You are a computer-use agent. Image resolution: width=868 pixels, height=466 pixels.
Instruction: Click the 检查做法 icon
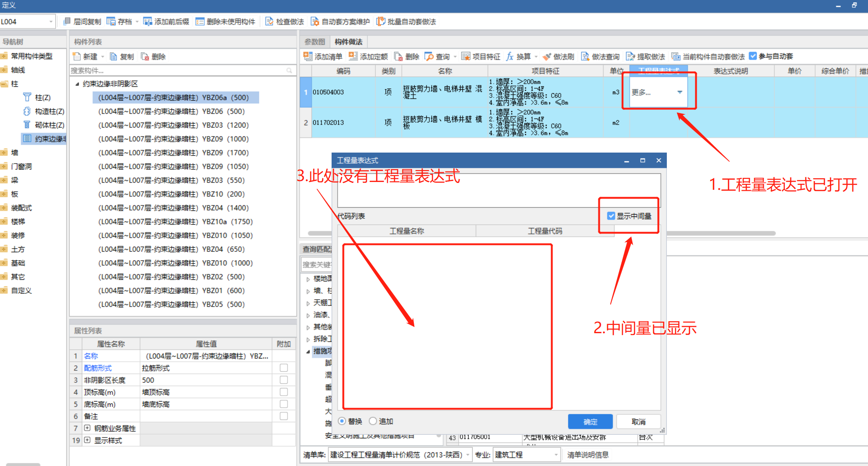269,22
